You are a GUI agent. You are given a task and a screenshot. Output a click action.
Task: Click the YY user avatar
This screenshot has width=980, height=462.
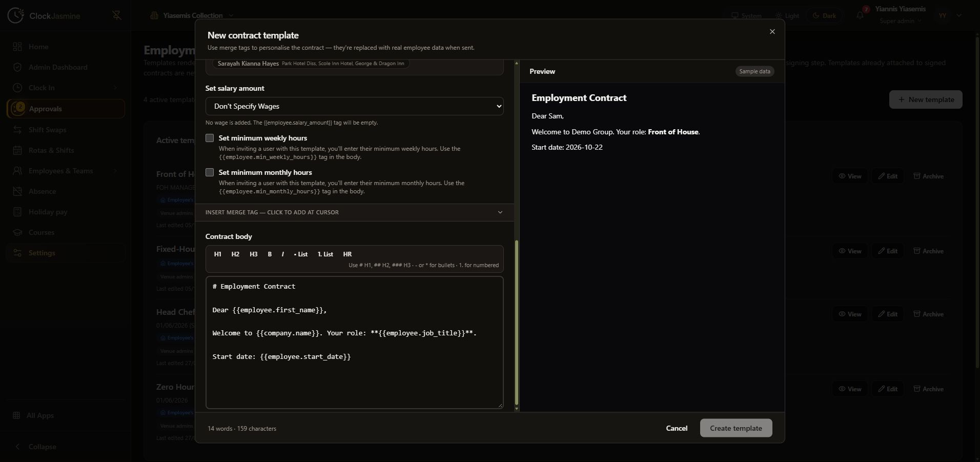[943, 15]
